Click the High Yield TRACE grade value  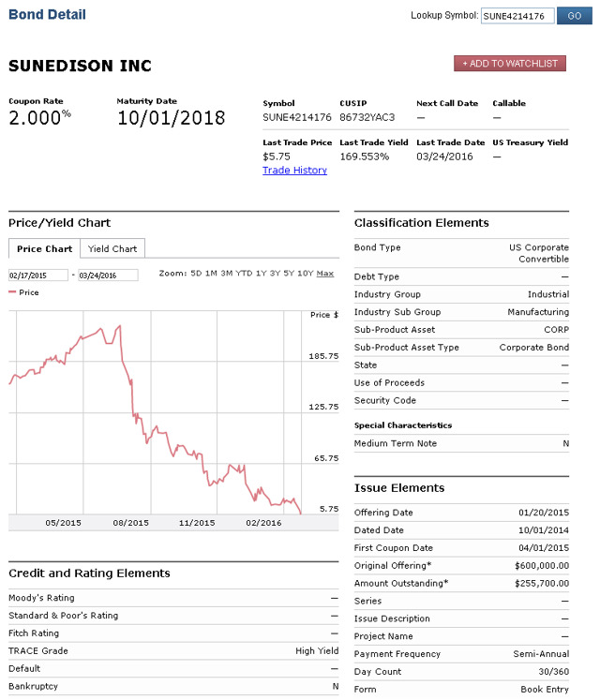point(317,651)
